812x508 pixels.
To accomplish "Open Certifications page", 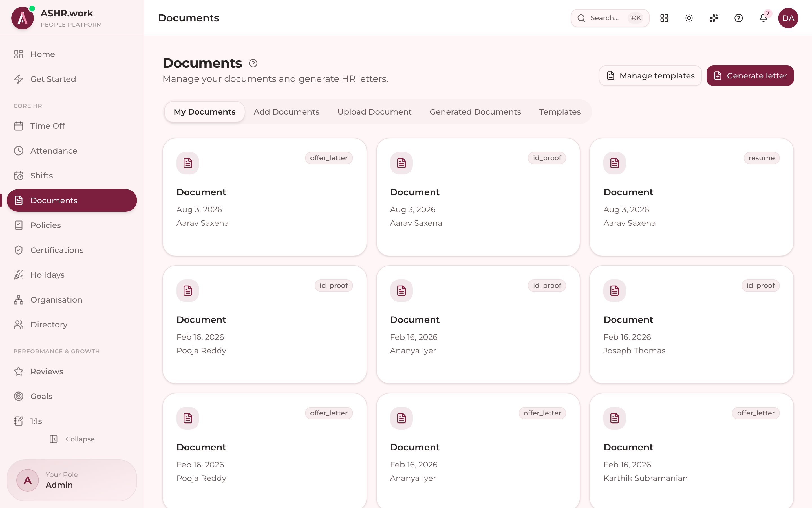I will click(72, 250).
